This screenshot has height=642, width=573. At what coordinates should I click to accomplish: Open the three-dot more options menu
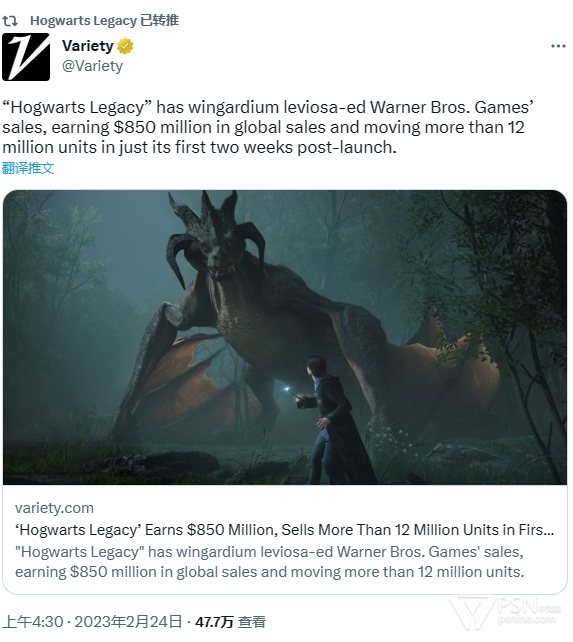click(x=558, y=46)
